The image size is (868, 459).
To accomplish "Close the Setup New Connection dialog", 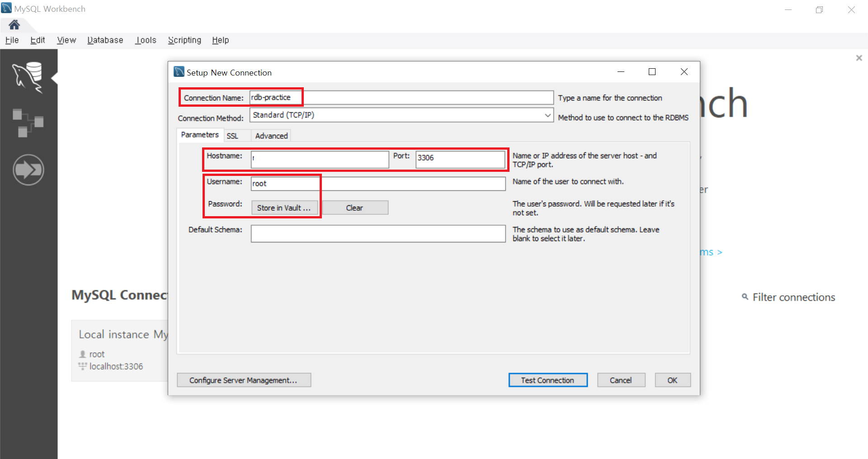I will (x=684, y=72).
